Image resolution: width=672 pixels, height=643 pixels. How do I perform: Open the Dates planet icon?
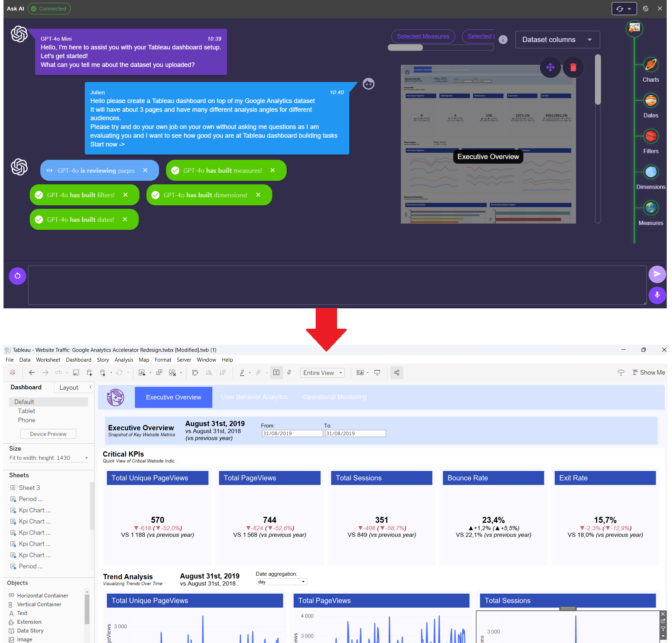coord(651,101)
